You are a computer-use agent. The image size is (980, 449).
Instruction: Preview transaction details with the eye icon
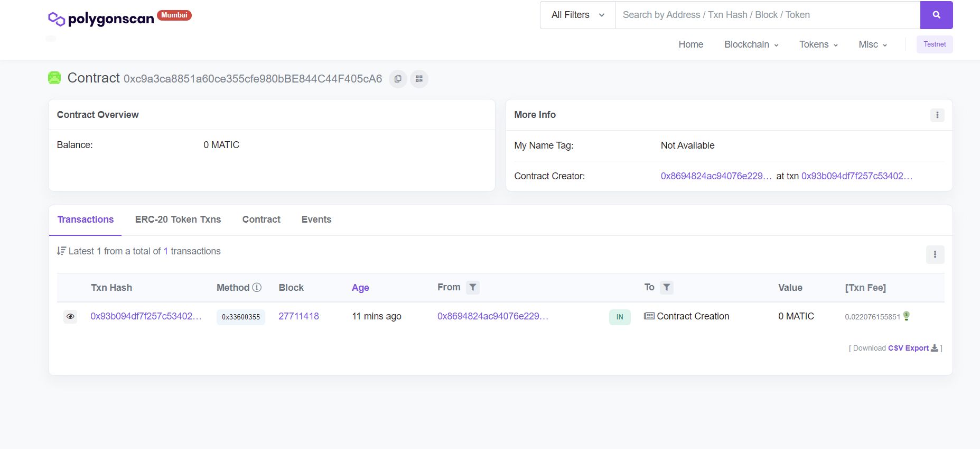(70, 316)
